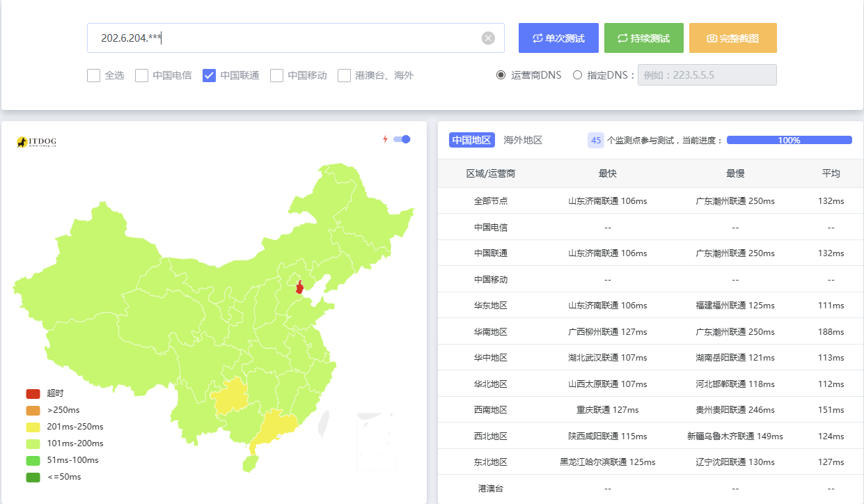This screenshot has height=504, width=864.
Task: Select the 运营商DNS radio button
Action: coord(501,75)
